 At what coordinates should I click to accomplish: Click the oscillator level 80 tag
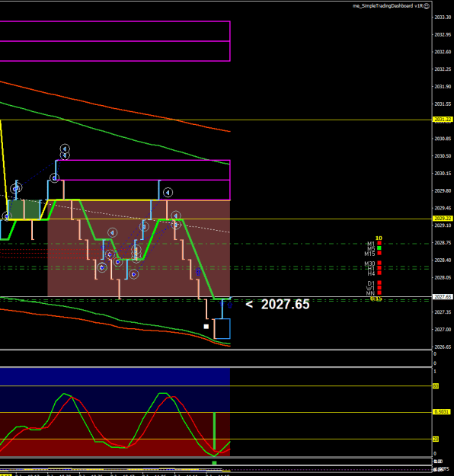point(436,386)
